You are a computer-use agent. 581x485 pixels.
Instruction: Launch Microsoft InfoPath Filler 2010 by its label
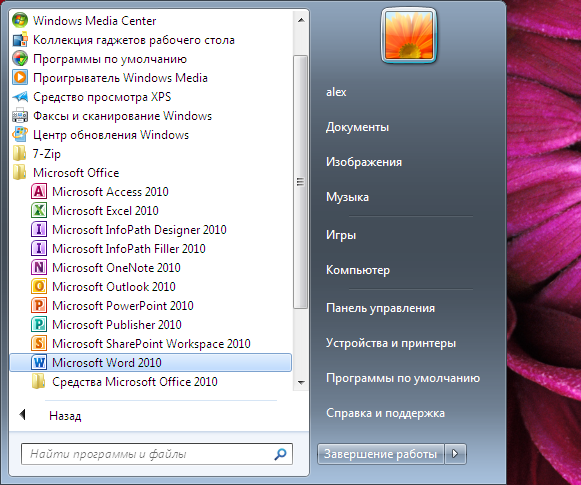(x=129, y=249)
